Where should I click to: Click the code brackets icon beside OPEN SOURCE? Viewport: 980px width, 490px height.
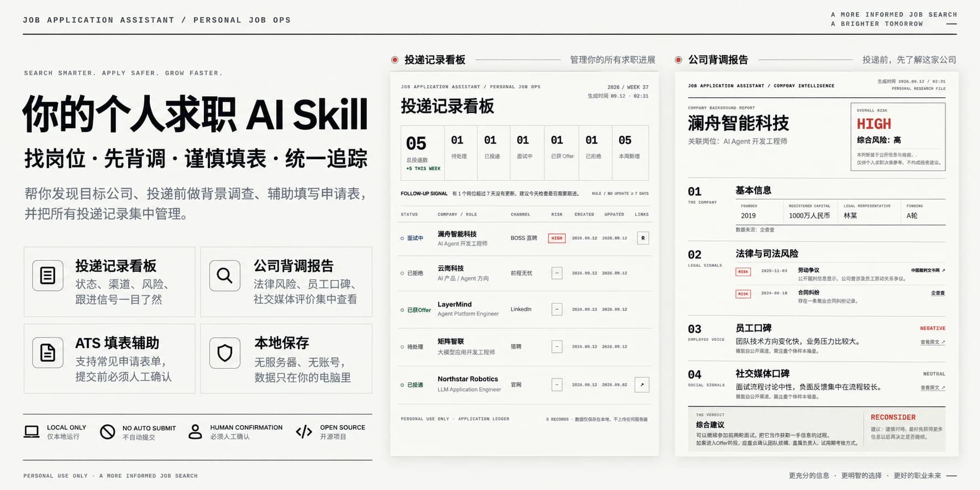(304, 431)
